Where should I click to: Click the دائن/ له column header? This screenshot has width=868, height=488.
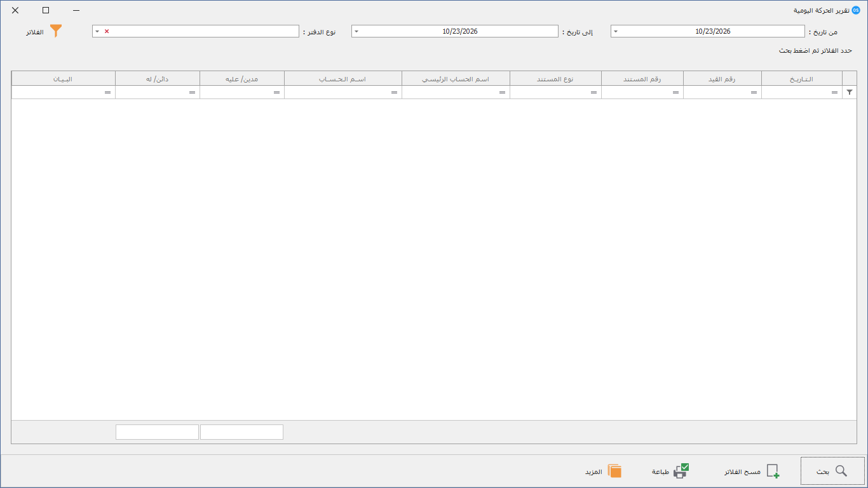click(x=158, y=78)
